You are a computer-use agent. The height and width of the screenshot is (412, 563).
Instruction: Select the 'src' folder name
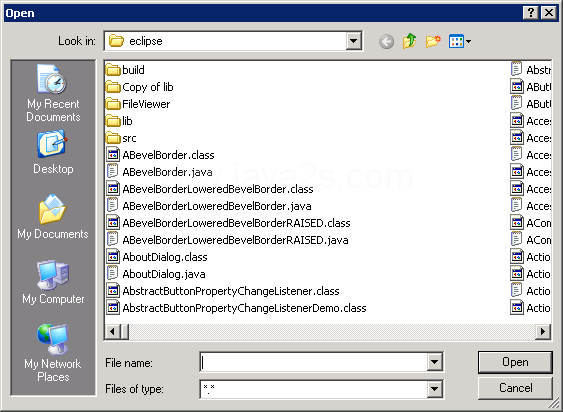coord(129,138)
